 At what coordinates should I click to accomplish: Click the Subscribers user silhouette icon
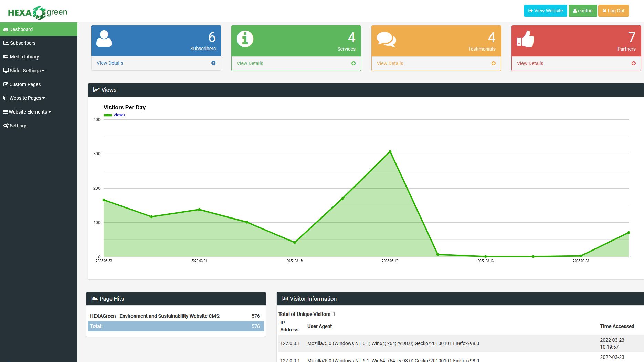click(x=104, y=39)
